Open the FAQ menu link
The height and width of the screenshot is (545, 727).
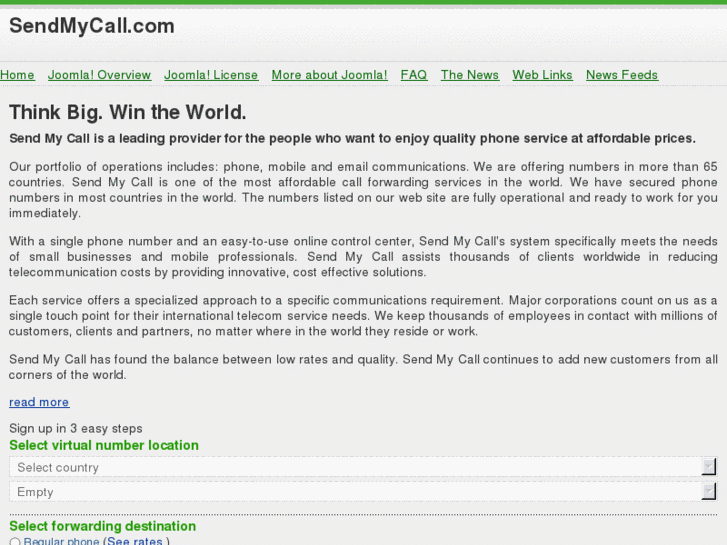coord(414,75)
